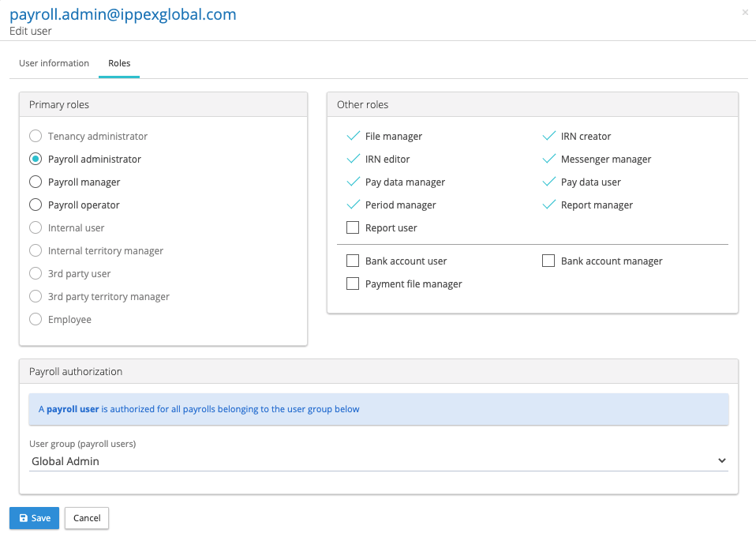756x537 pixels.
Task: Uncheck the Report manager checkmark
Action: tap(548, 205)
